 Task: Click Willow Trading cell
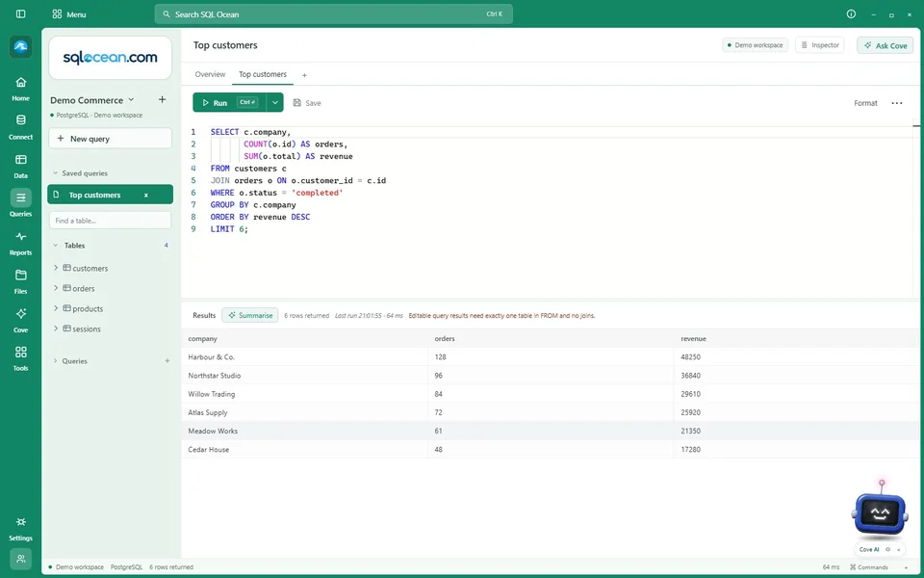305,393
